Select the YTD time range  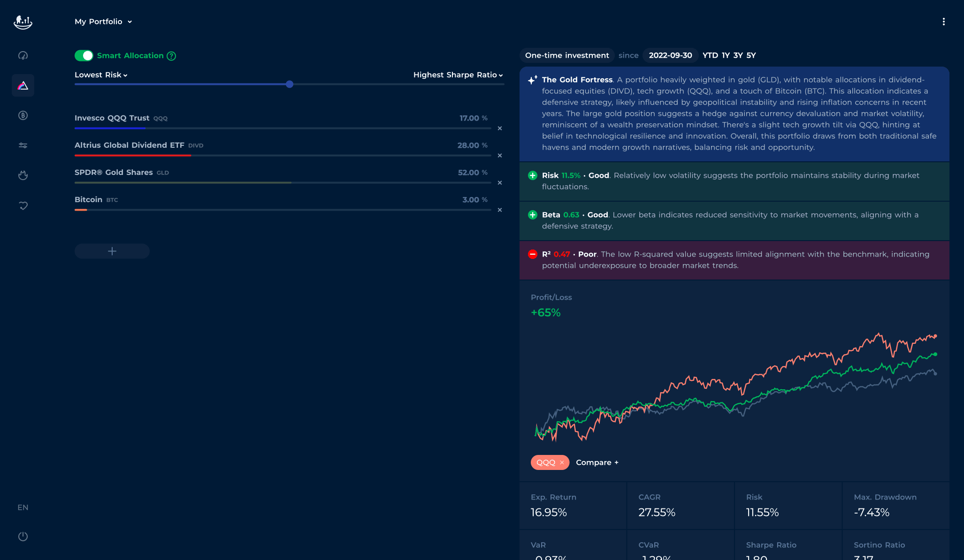point(710,55)
